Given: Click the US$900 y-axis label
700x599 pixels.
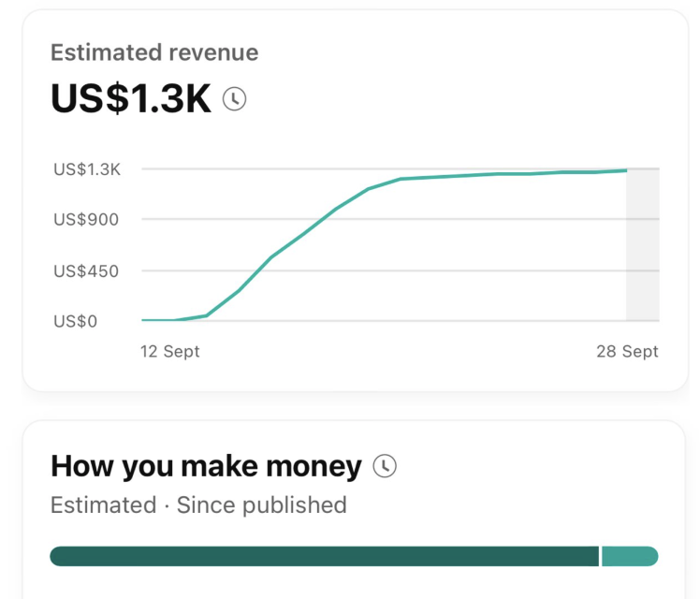Looking at the screenshot, I should coord(87,220).
